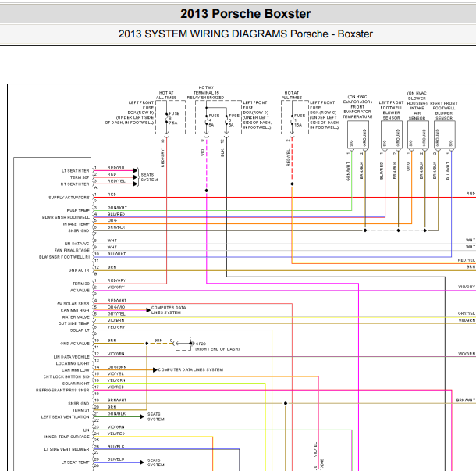Click the 'GND ACTR' pin label
Screen dimensions: 476x471
click(79, 270)
